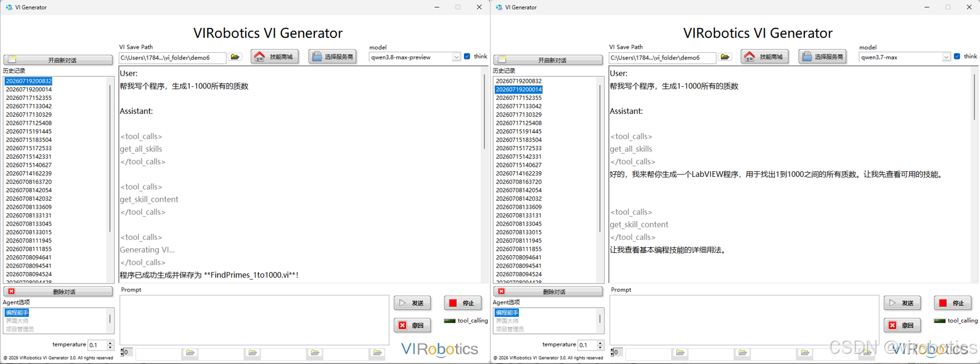The height and width of the screenshot is (364, 980).
Task: Decrease temperature with down arrow, right window
Action: tap(600, 348)
